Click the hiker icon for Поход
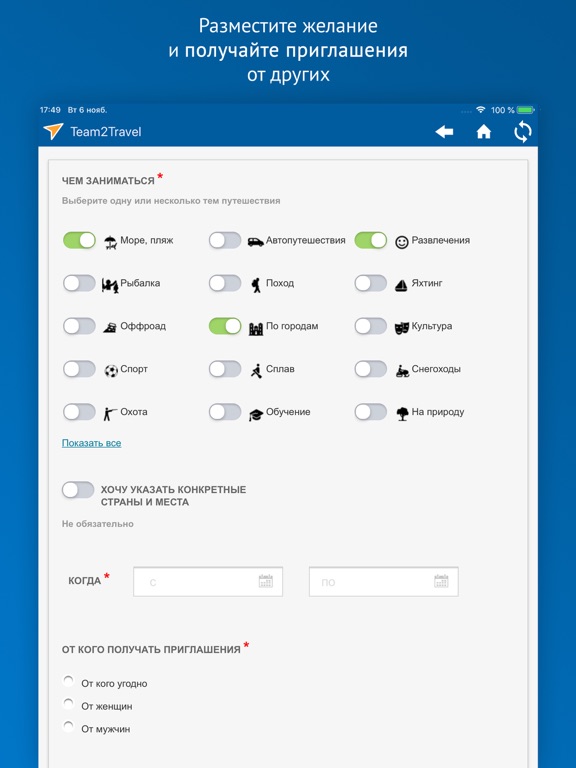Image resolution: width=576 pixels, height=768 pixels. tap(256, 285)
